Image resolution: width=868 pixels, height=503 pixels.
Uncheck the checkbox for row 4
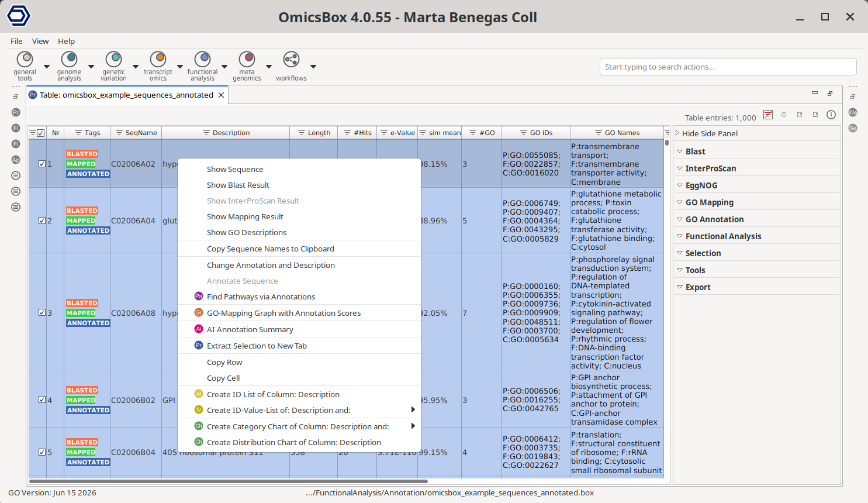pyautogui.click(x=42, y=400)
